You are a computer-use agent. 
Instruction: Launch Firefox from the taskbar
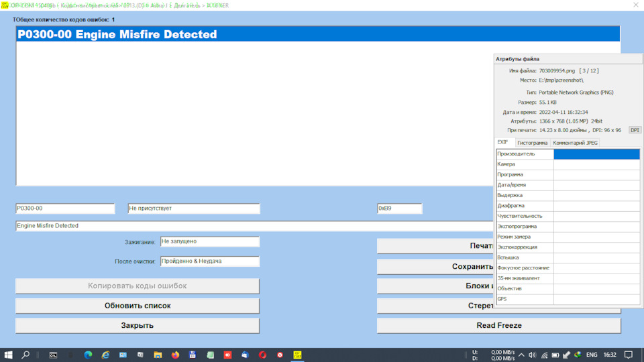[x=175, y=355]
